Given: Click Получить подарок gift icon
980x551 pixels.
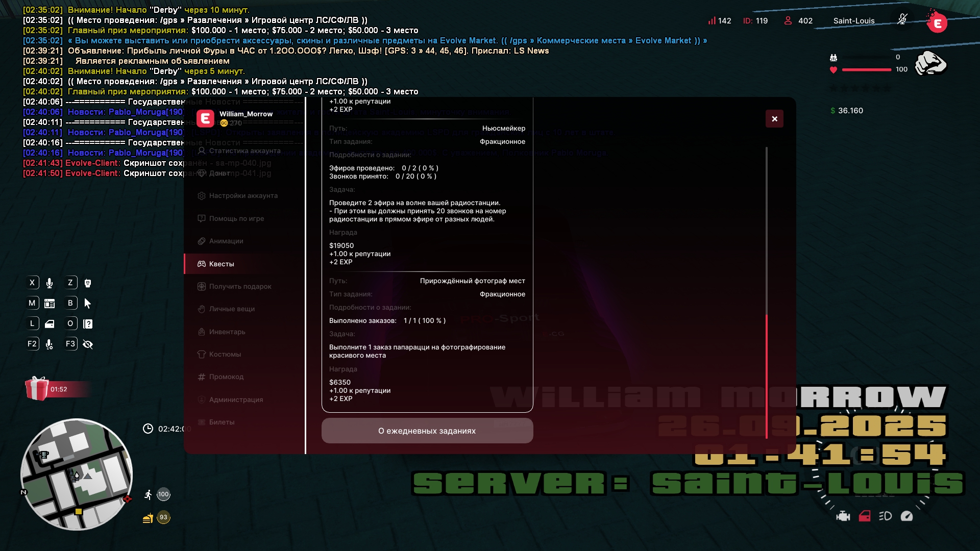Looking at the screenshot, I should 202,286.
